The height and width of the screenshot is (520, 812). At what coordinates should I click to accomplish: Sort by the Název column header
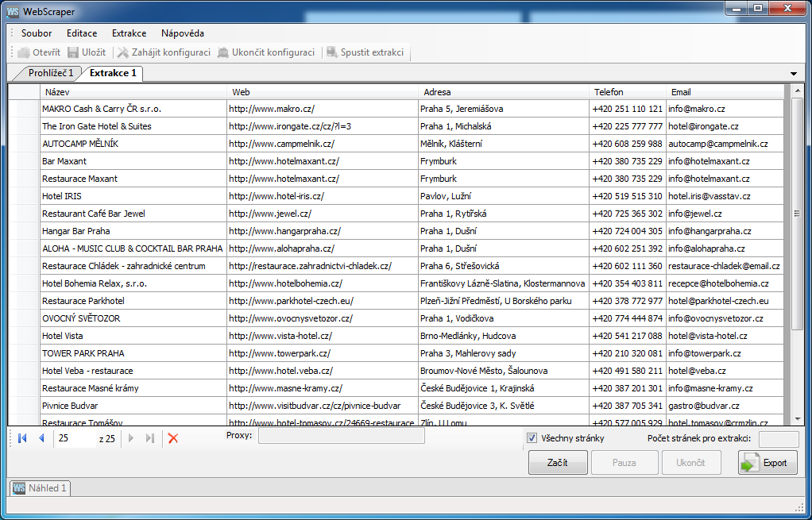point(133,92)
